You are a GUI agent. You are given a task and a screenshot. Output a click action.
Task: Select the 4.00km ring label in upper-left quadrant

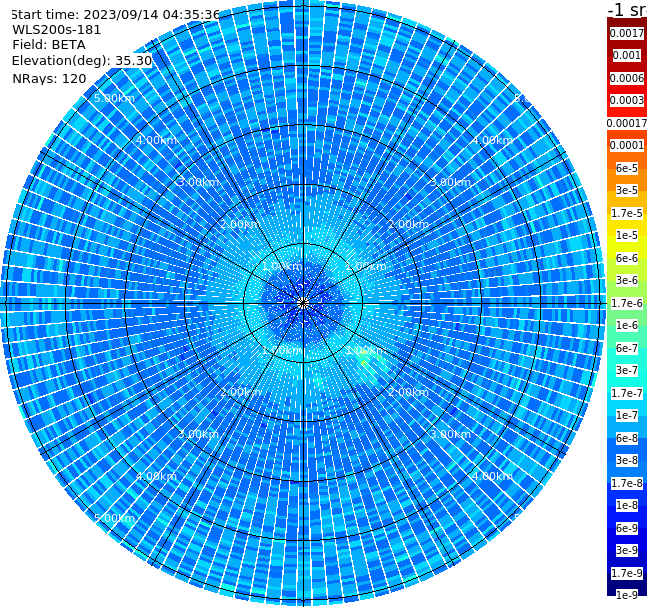tap(156, 140)
